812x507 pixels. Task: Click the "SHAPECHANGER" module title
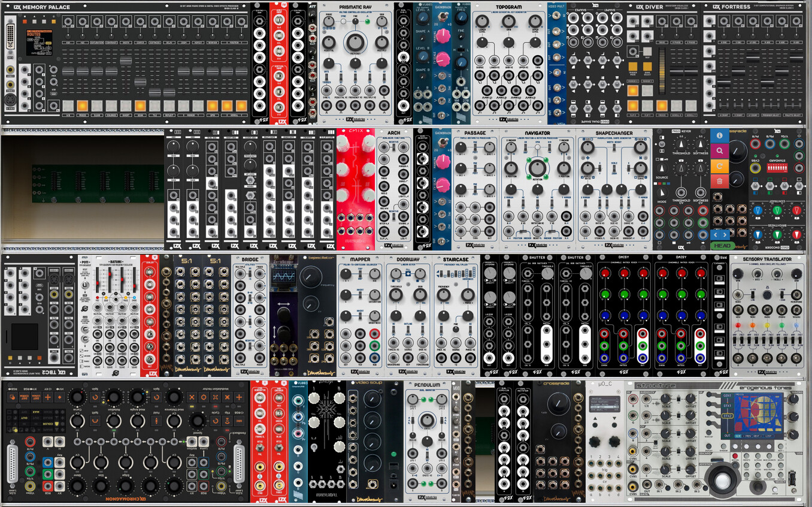(x=614, y=133)
